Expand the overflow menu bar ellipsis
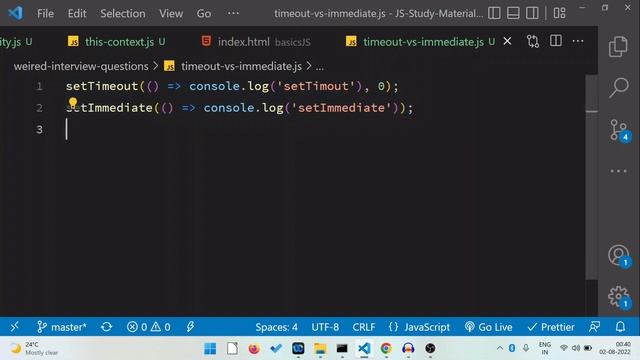The image size is (640, 360). (x=233, y=13)
